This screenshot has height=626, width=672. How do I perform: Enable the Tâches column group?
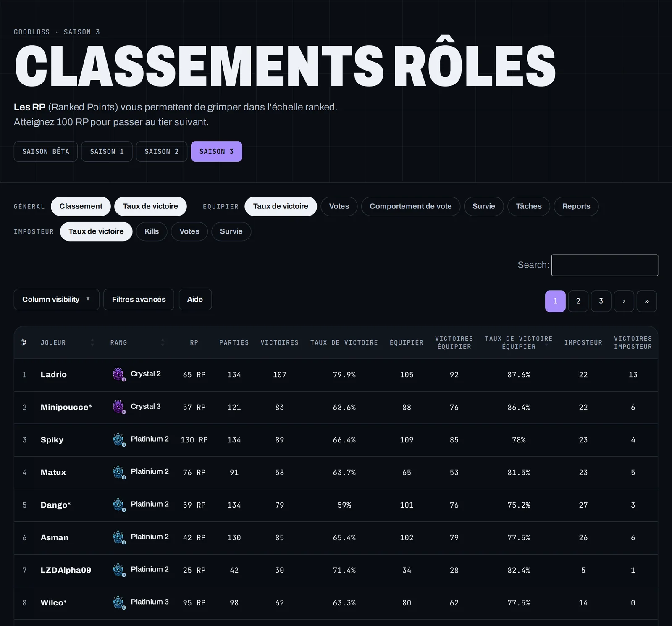[529, 206]
